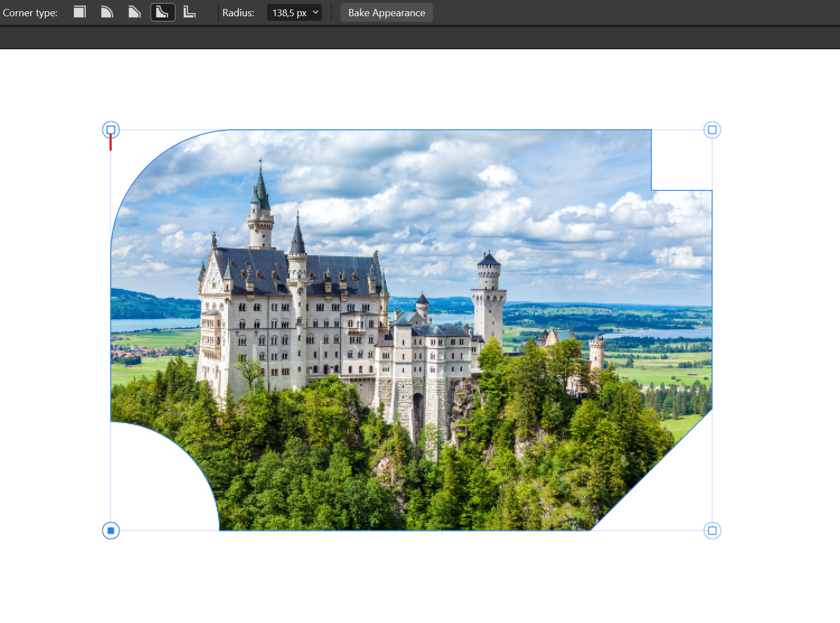The image size is (840, 623).
Task: Select the top-left corner handle
Action: [111, 130]
